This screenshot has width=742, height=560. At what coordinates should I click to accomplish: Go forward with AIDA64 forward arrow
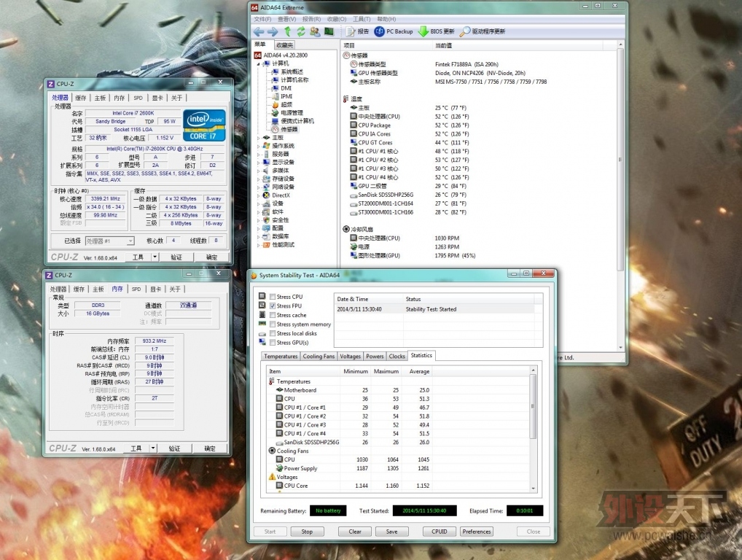point(273,31)
